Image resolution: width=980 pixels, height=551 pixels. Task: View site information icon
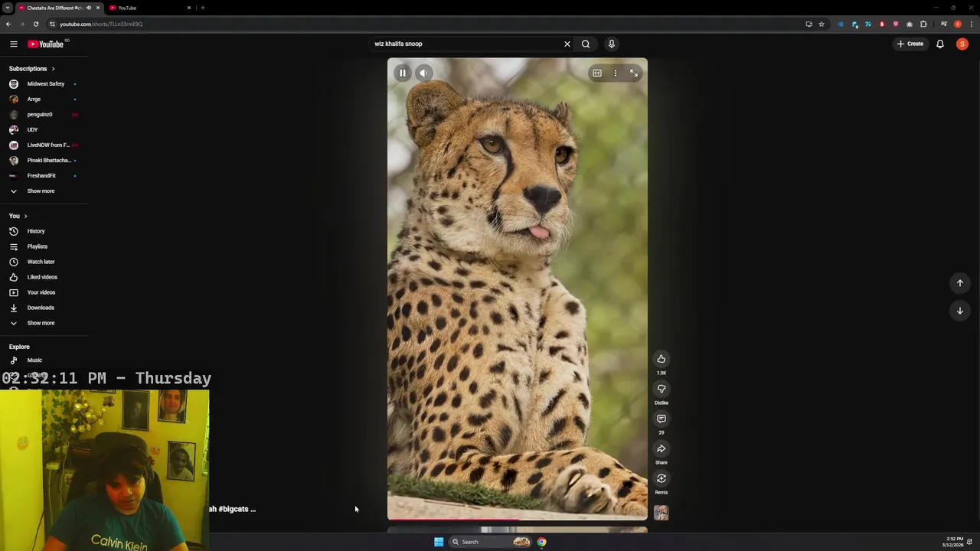[x=52, y=24]
